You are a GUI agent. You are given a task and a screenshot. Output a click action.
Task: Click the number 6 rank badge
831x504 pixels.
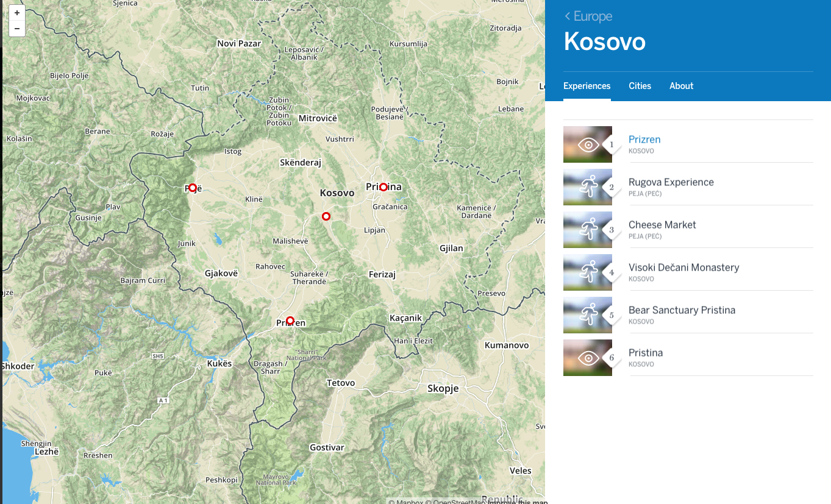(612, 358)
